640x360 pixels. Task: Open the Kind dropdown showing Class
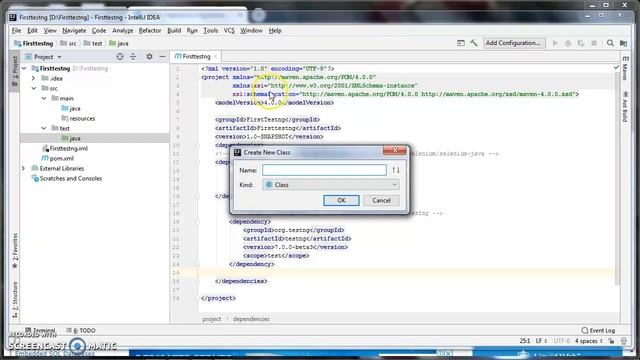click(x=331, y=185)
